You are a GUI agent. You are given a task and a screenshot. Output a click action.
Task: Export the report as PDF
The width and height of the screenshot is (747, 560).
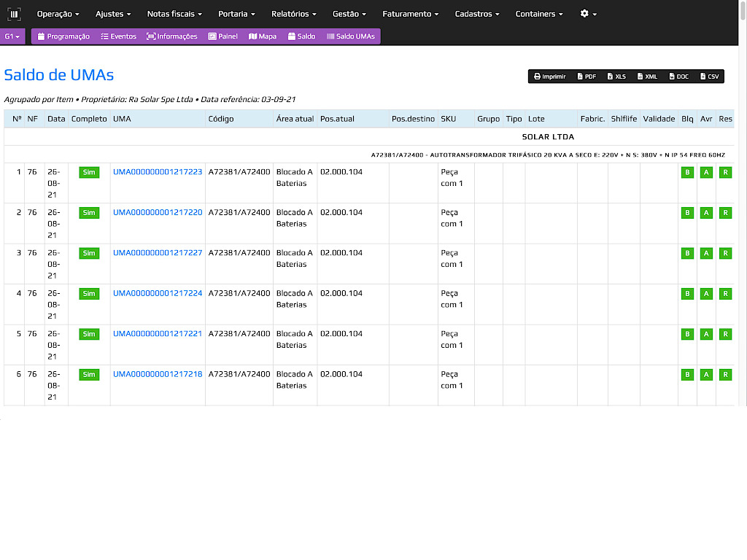click(587, 76)
